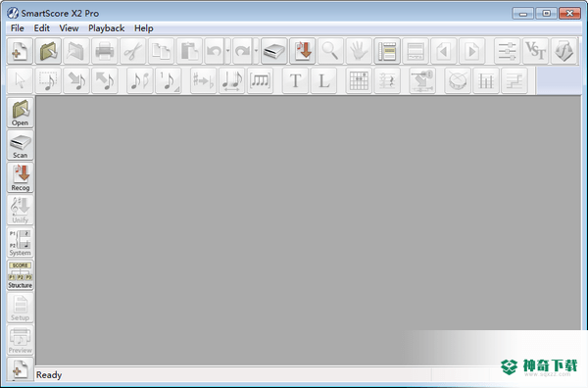
Task: Click the new page icon at sidebar bottom
Action: pyautogui.click(x=21, y=368)
